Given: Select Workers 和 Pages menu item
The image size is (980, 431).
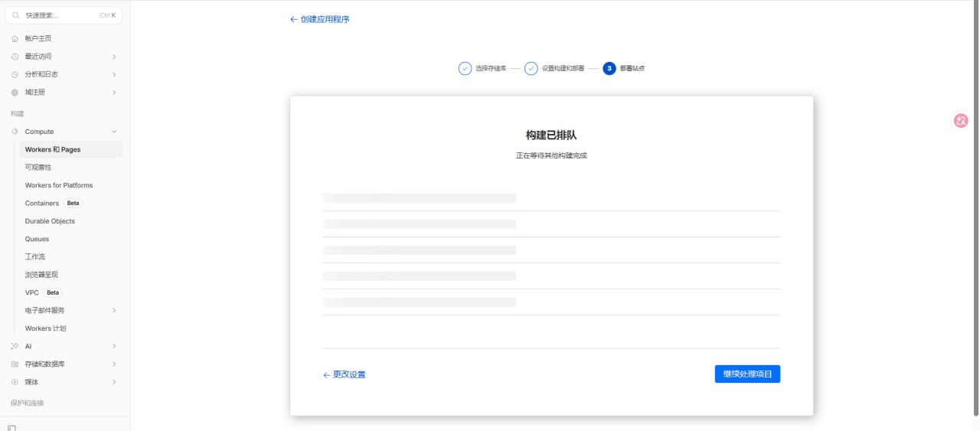Looking at the screenshot, I should point(70,149).
